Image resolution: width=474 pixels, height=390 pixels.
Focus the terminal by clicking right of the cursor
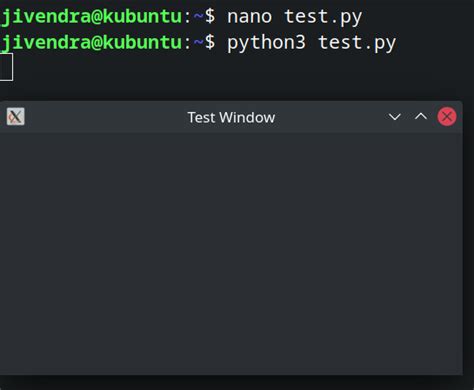click(233, 68)
